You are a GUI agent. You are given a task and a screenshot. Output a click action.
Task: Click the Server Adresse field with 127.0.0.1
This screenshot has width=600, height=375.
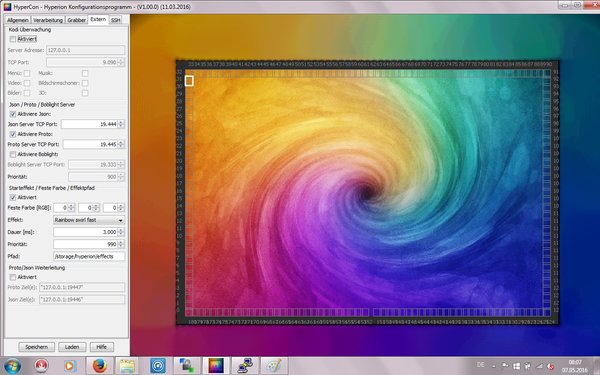85,50
